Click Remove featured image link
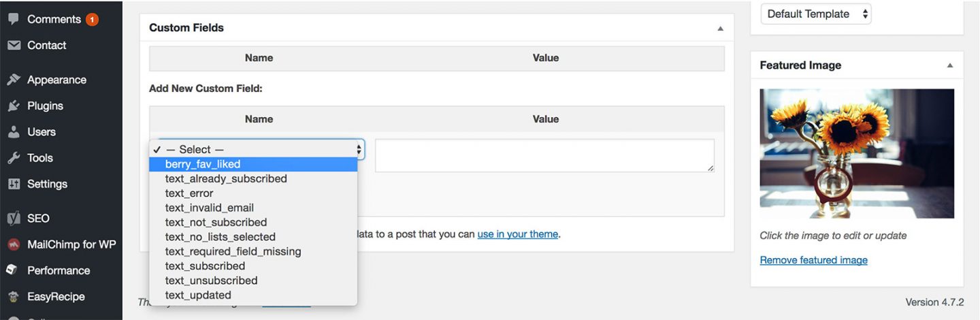This screenshot has height=320, width=980. click(x=813, y=260)
